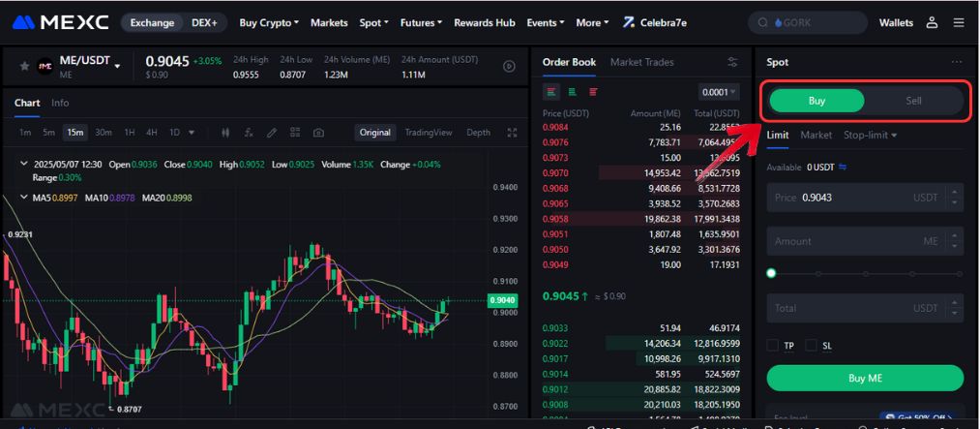Open the 0.0001 depth precision dropdown

click(x=719, y=92)
